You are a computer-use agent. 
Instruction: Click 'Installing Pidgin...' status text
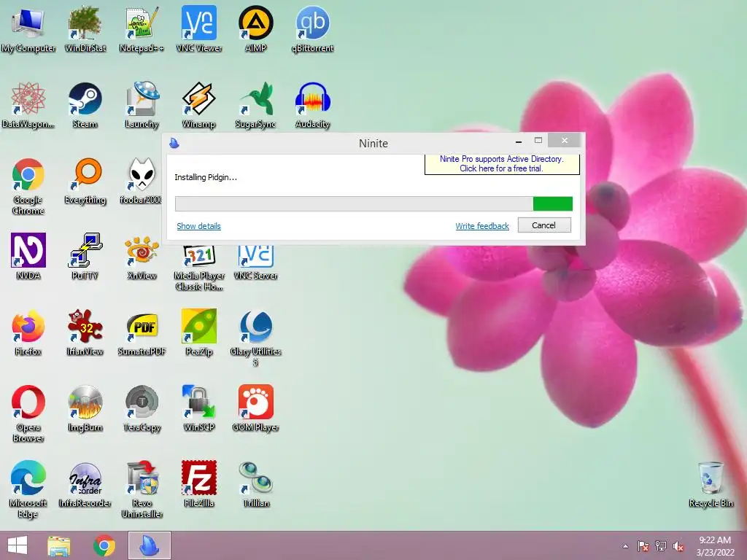(x=205, y=177)
